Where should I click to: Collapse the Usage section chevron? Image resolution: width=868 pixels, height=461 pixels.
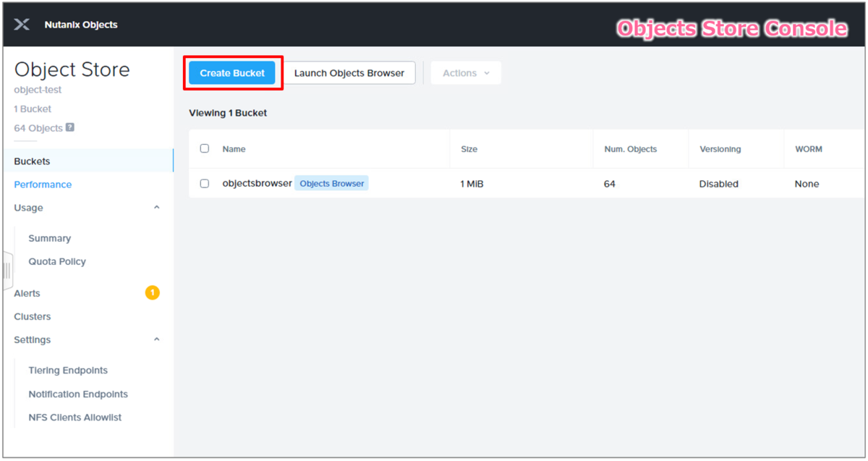[157, 208]
